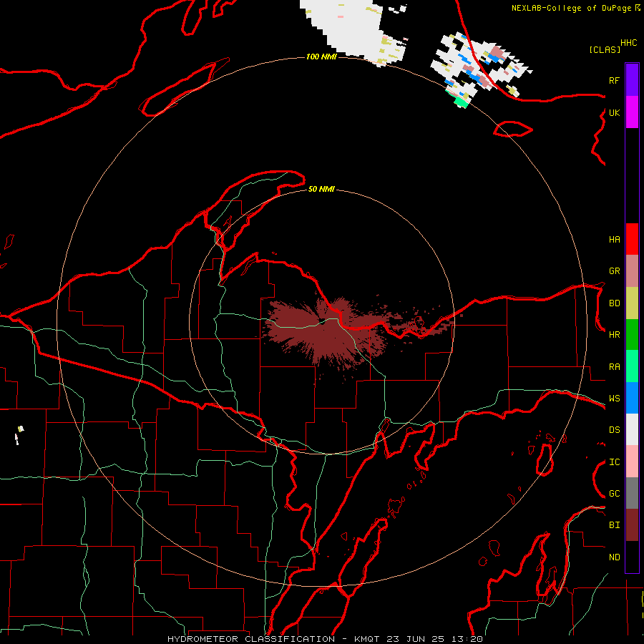This screenshot has height=644, width=644.
Task: Click the ND black legend swatch
Action: click(632, 557)
